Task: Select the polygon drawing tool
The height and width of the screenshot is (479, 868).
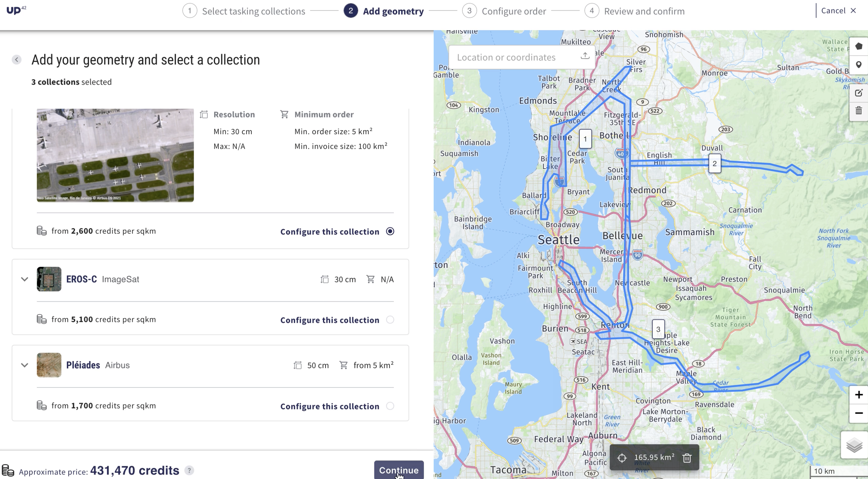Action: 859,46
